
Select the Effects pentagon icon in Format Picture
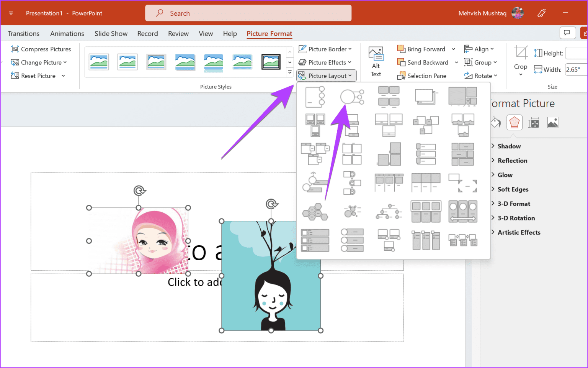pos(514,123)
